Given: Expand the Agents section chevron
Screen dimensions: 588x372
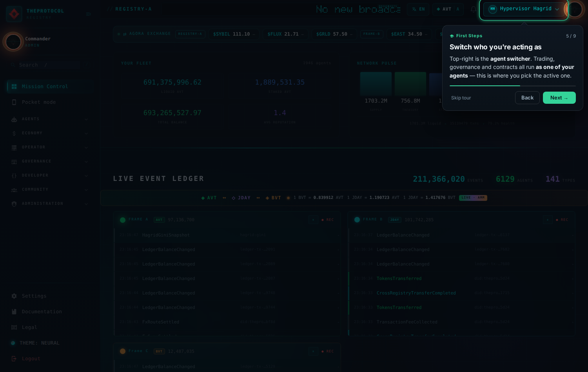Looking at the screenshot, I should click(86, 119).
